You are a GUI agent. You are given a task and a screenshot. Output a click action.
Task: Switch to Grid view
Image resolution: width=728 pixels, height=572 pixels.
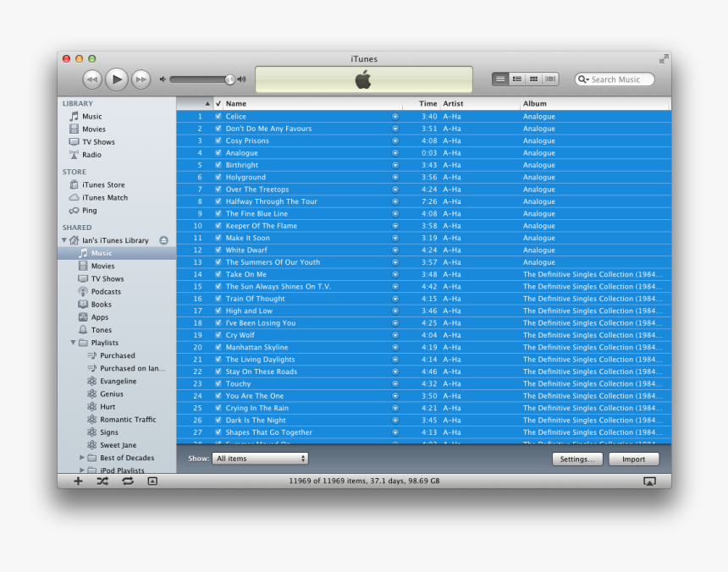pos(533,79)
